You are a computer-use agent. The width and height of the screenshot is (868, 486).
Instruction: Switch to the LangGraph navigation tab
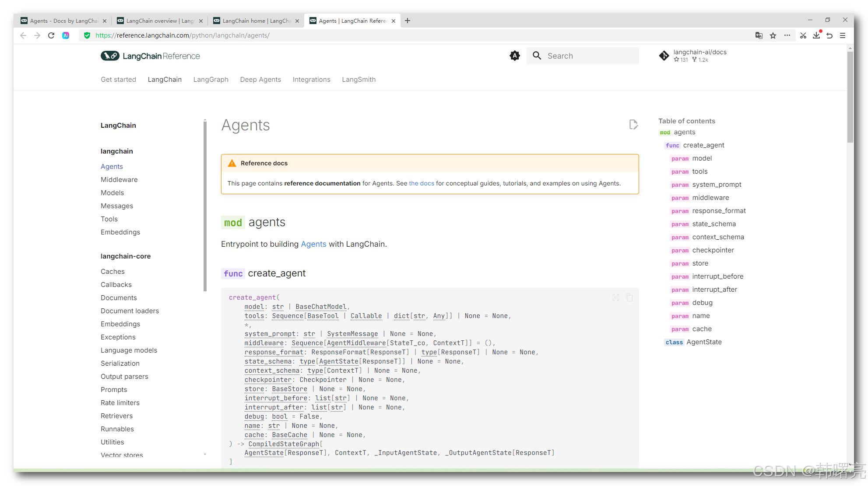211,80
